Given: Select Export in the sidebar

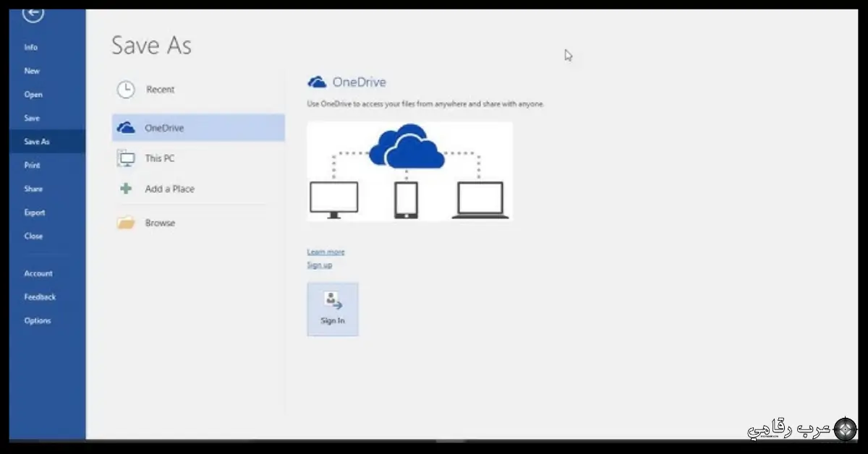Looking at the screenshot, I should coord(35,213).
